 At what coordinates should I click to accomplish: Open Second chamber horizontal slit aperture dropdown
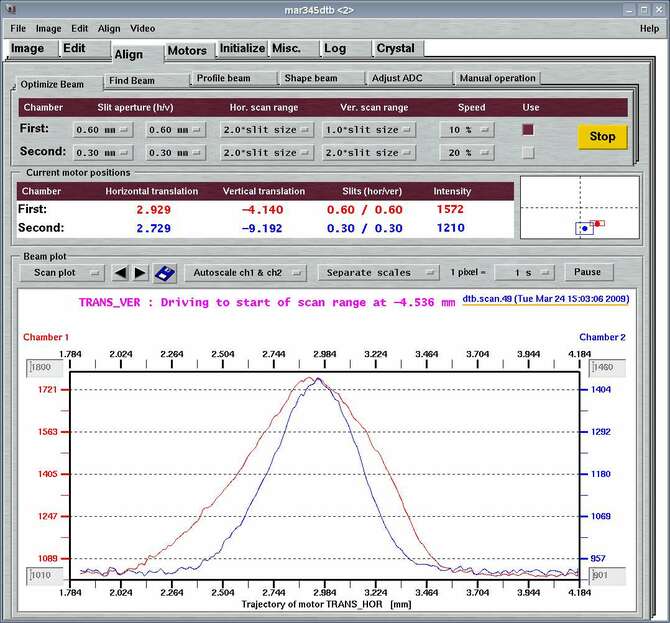[x=103, y=153]
